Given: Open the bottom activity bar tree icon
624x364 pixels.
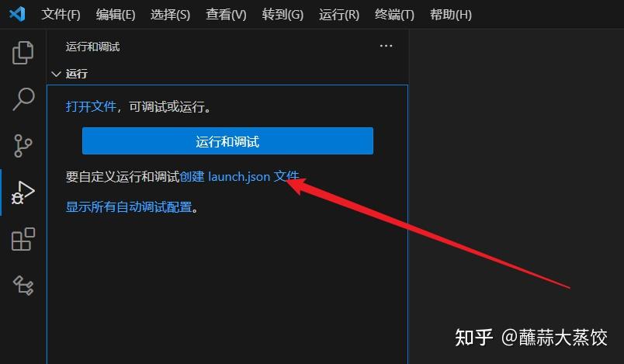Looking at the screenshot, I should [x=23, y=286].
